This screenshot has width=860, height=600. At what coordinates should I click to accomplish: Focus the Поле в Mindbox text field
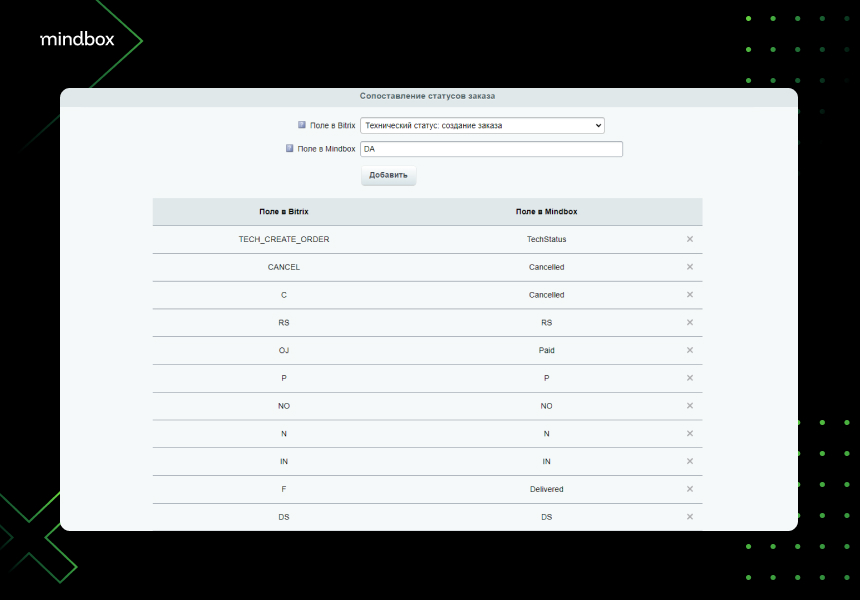491,149
